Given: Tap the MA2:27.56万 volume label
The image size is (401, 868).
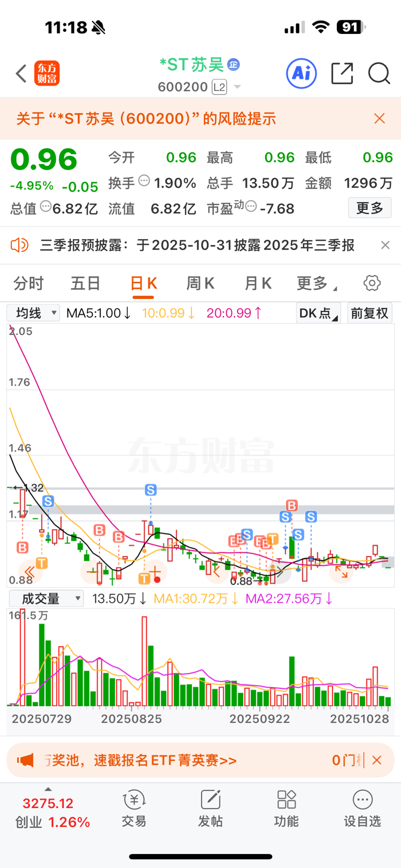Looking at the screenshot, I should pos(289,599).
